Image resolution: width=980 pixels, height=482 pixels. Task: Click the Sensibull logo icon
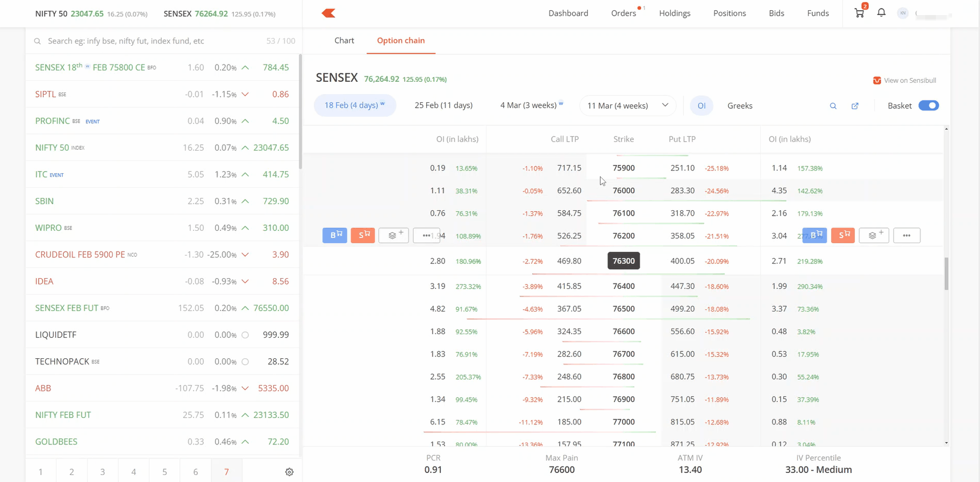point(877,80)
